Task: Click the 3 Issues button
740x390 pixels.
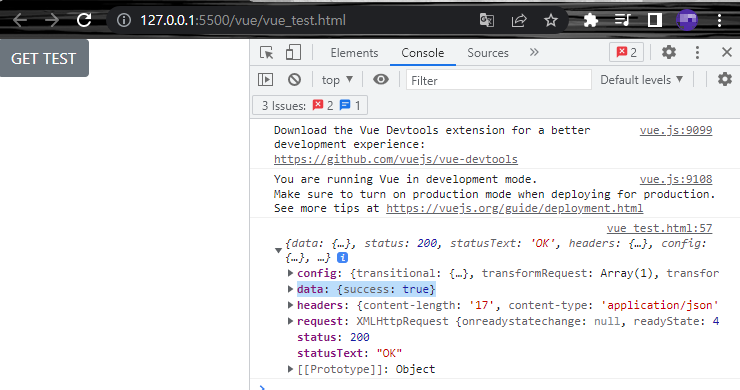Action: point(310,105)
